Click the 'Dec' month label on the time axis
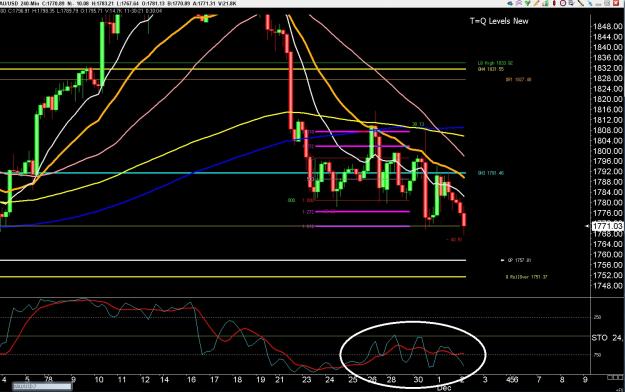 pos(444,388)
